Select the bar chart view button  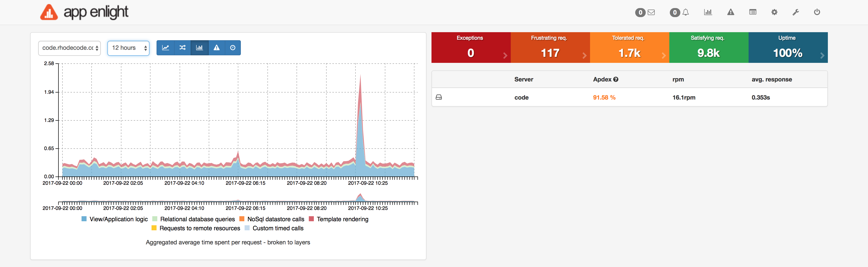click(199, 48)
